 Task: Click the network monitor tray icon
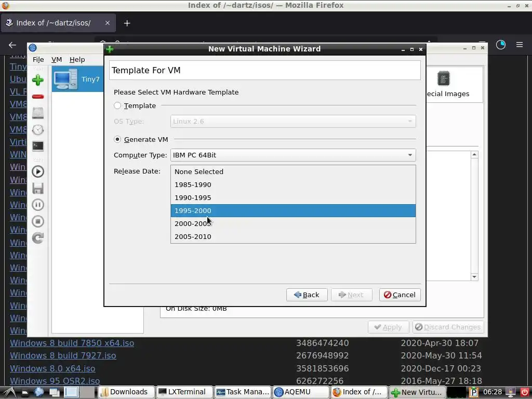point(511,392)
